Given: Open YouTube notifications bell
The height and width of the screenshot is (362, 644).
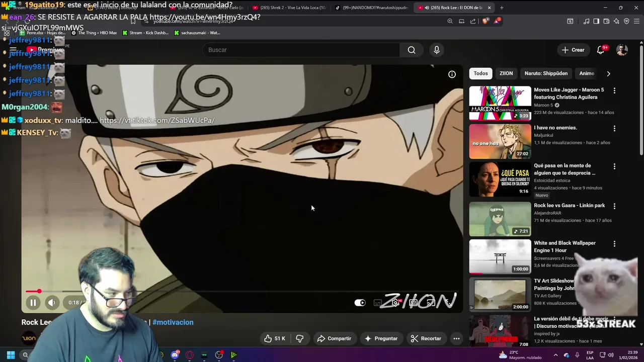Looking at the screenshot, I should [x=601, y=50].
